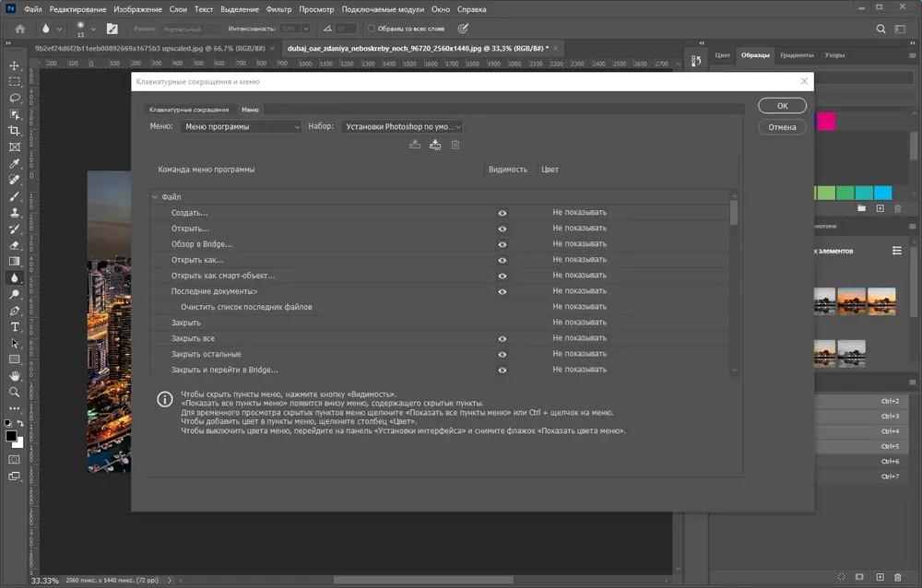Open the Меню программы dropdown
Screen dimensions: 922x588
tap(241, 126)
